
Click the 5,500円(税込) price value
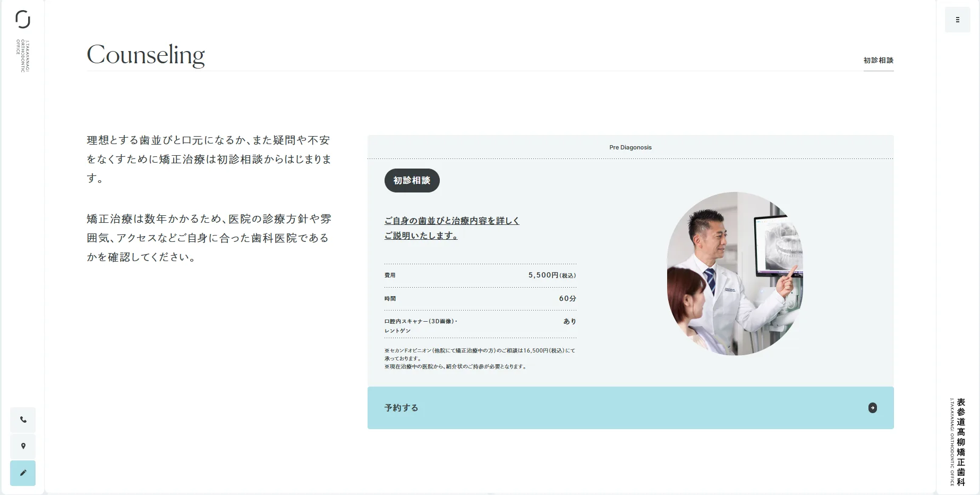click(552, 275)
